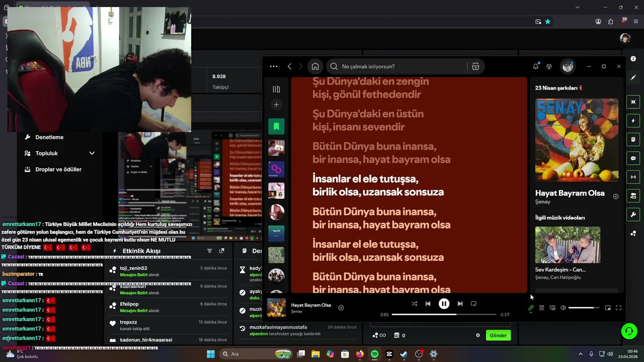Open Browse icon in Spotify search bar

475,66
